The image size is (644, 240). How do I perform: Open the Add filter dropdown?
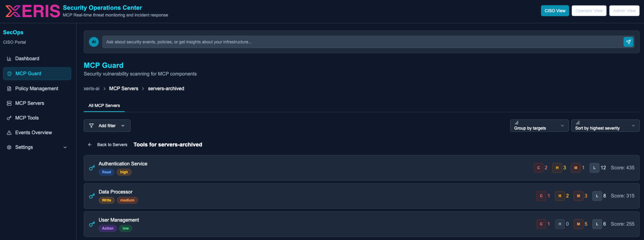click(107, 126)
